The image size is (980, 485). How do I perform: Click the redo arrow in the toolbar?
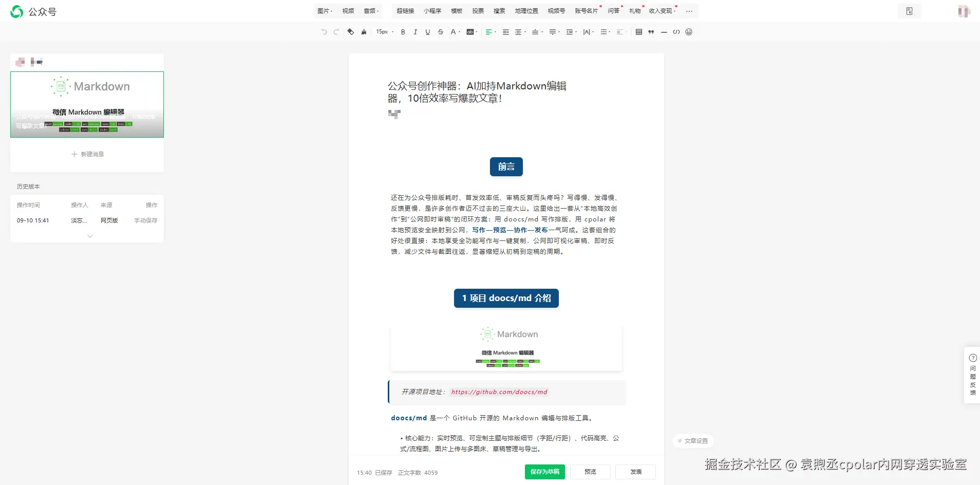[336, 32]
